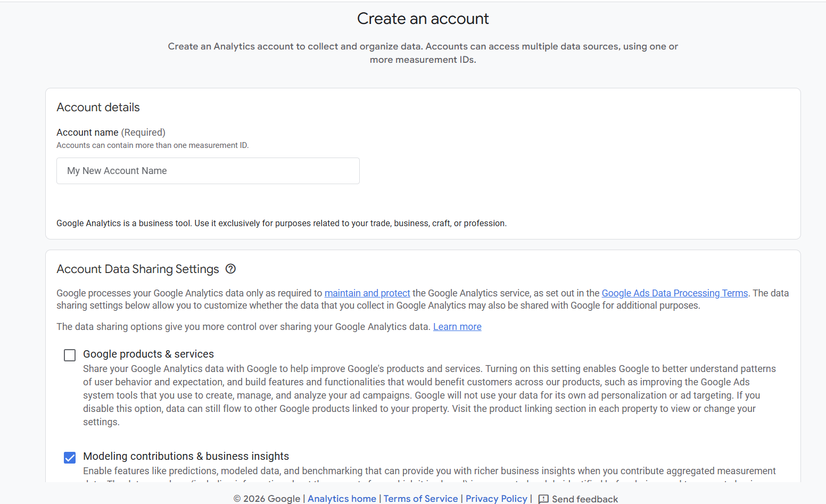
Task: Click the "Account details" section heading
Action: 98,108
